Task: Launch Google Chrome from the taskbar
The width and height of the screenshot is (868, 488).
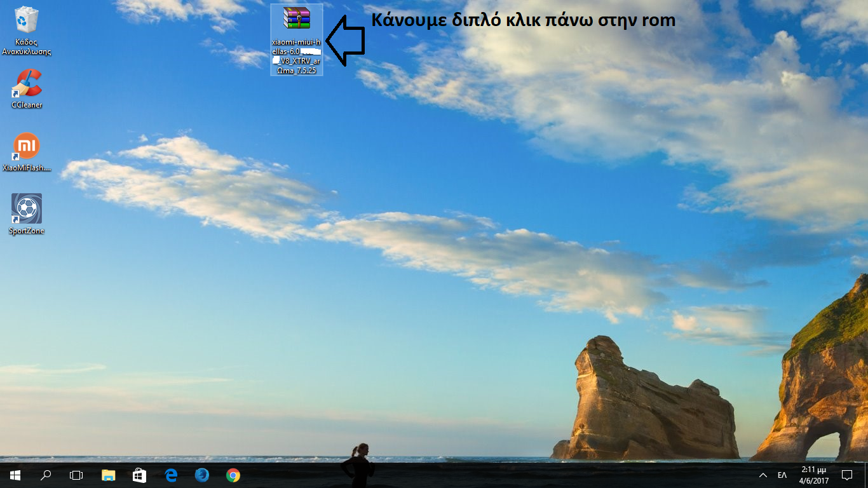Action: (233, 475)
